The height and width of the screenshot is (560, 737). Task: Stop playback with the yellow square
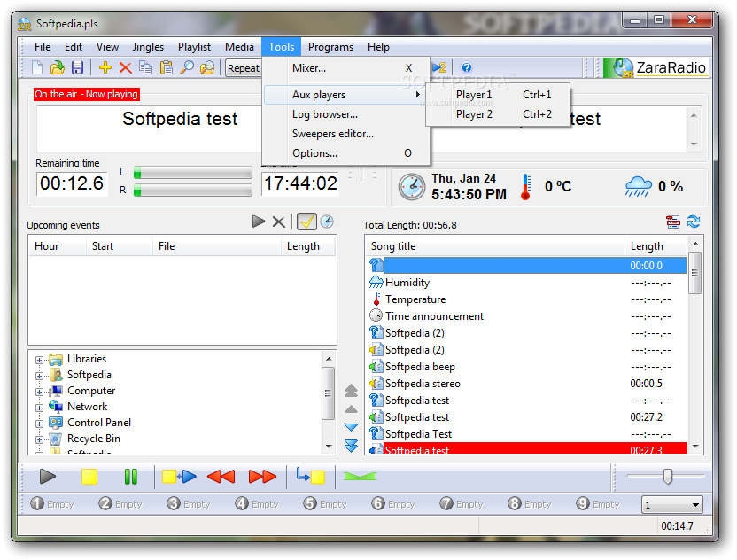coord(89,477)
